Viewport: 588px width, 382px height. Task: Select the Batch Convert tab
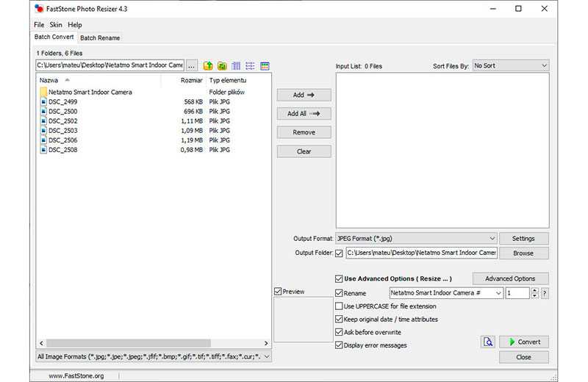54,37
